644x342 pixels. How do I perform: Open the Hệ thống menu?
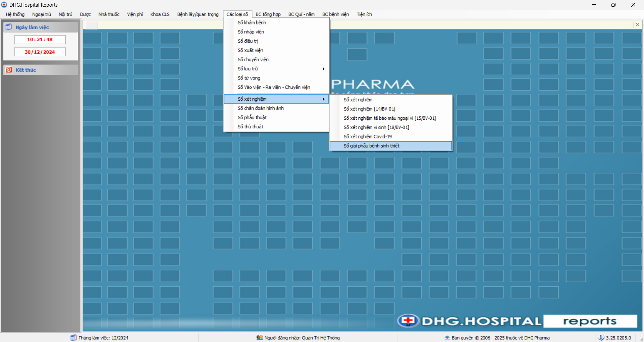coord(15,14)
